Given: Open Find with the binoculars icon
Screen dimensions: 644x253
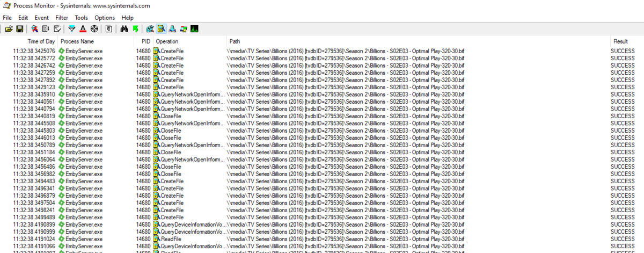Looking at the screenshot, I should point(124,28).
